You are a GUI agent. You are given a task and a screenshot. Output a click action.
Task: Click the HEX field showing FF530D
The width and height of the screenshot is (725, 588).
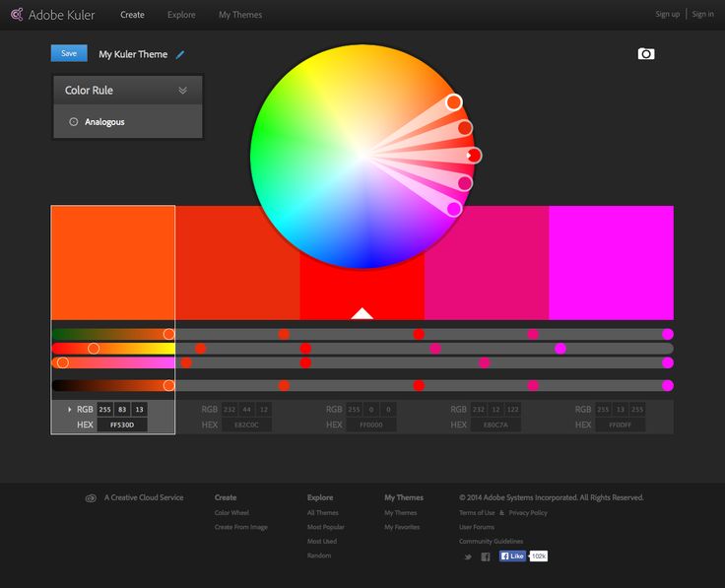pos(122,425)
